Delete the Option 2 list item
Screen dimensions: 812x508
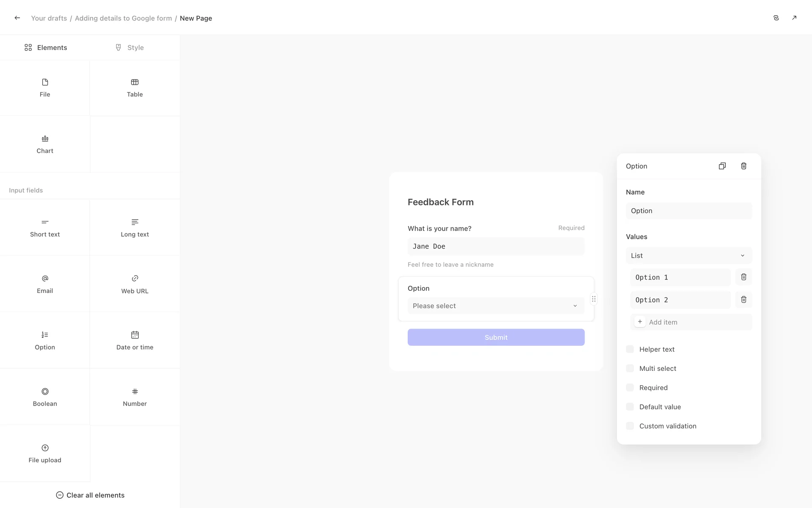tap(743, 300)
